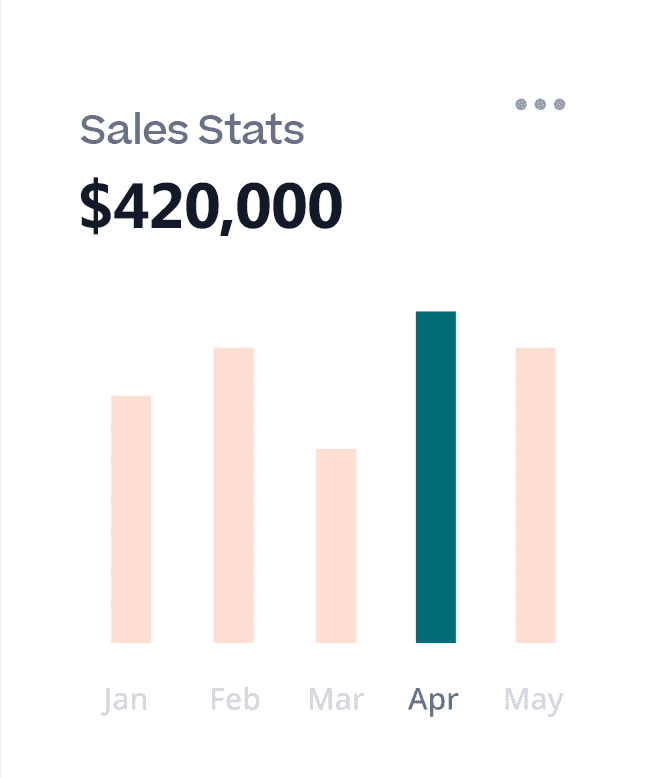Select the teal April bar
This screenshot has height=778, width=657.
(436, 477)
